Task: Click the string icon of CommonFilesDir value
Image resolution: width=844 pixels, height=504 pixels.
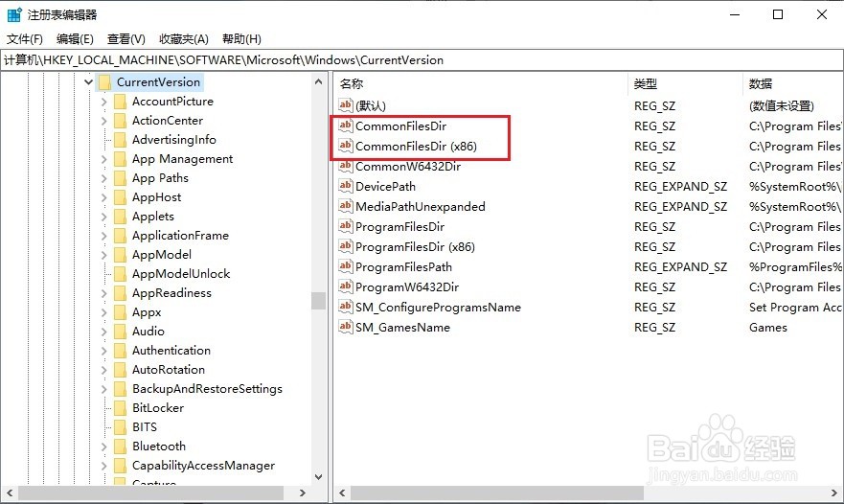Action: click(x=345, y=126)
